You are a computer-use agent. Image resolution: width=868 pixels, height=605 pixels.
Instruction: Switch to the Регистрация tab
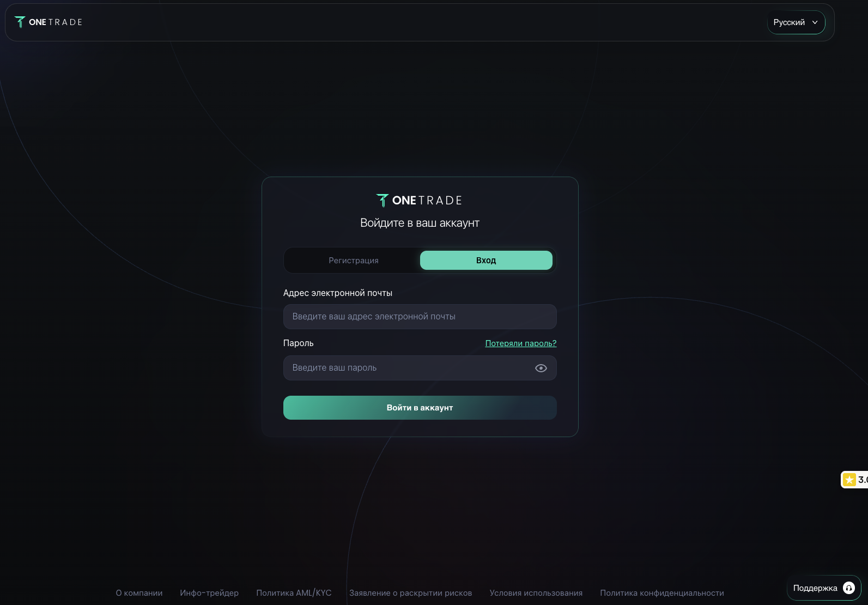coord(354,260)
